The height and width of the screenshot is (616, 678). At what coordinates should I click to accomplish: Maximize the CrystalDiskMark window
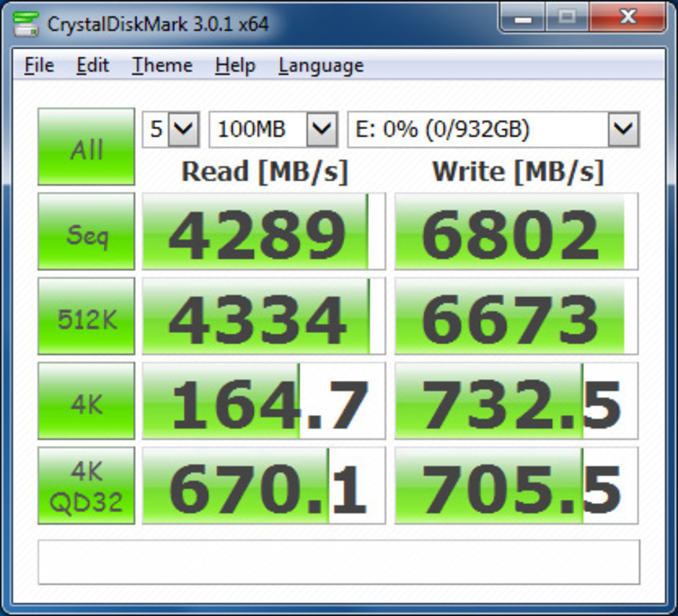pos(567,18)
